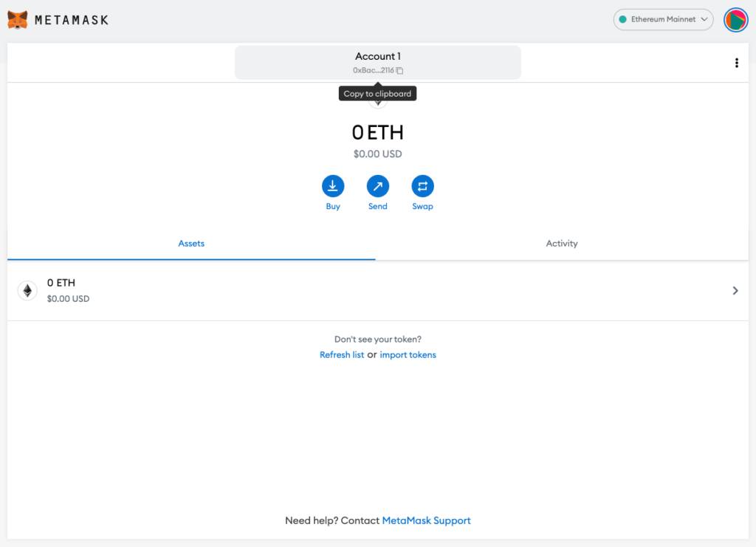Click the "Don't see your token?" text

(x=377, y=340)
